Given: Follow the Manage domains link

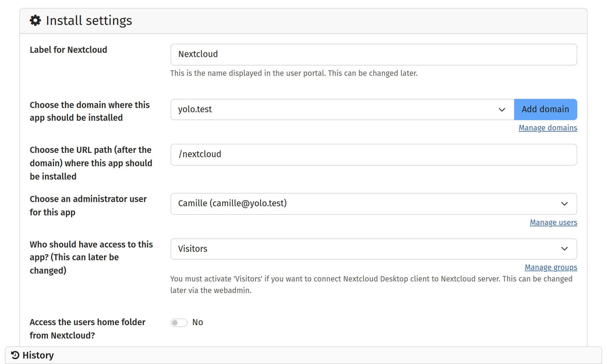Looking at the screenshot, I should [548, 128].
